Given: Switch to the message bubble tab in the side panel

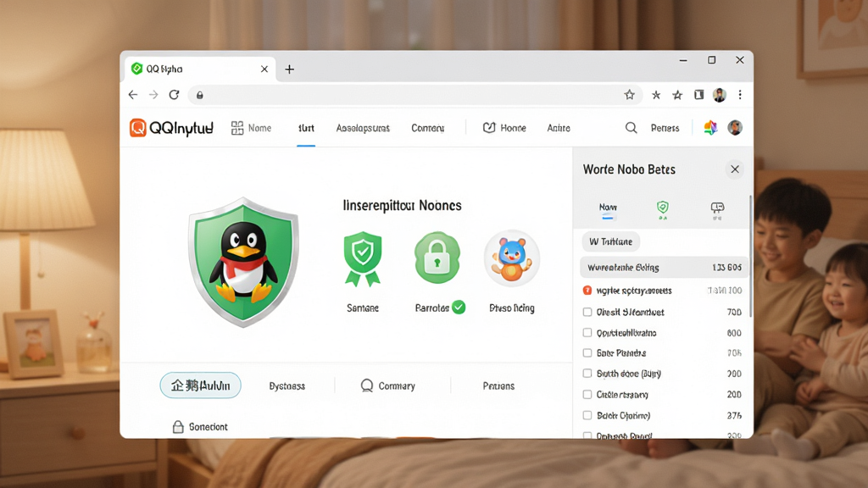Looking at the screenshot, I should coord(717,210).
